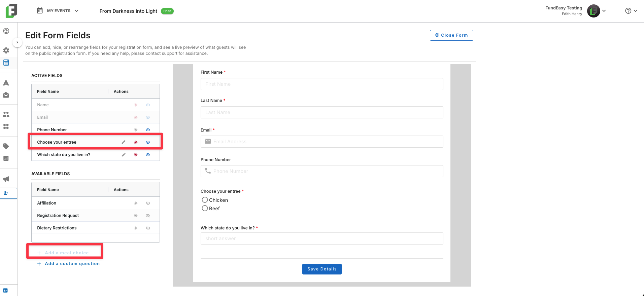Image resolution: width=644 pixels, height=296 pixels.
Task: Click the FundEasy logo at top left
Action: click(11, 11)
